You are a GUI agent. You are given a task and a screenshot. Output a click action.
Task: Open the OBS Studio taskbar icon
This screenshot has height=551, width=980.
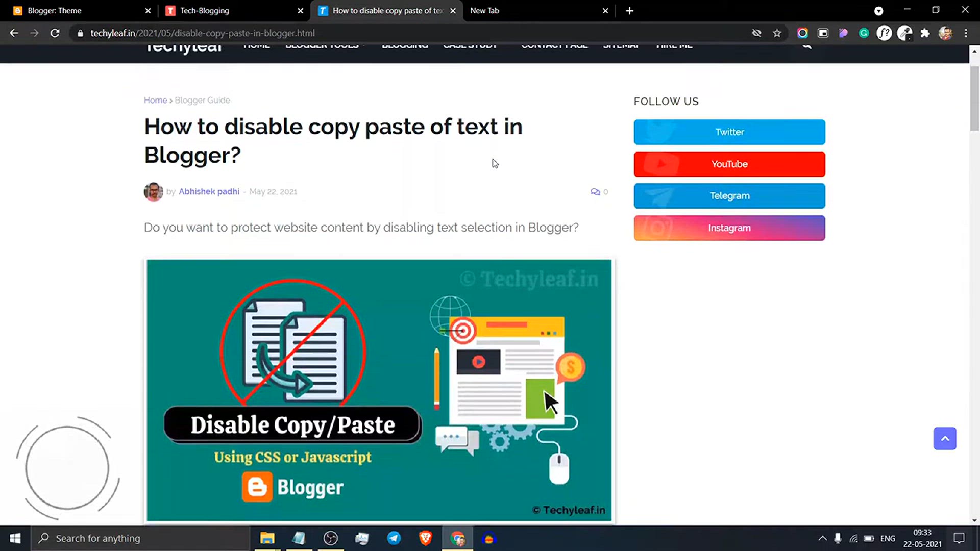[331, 538]
